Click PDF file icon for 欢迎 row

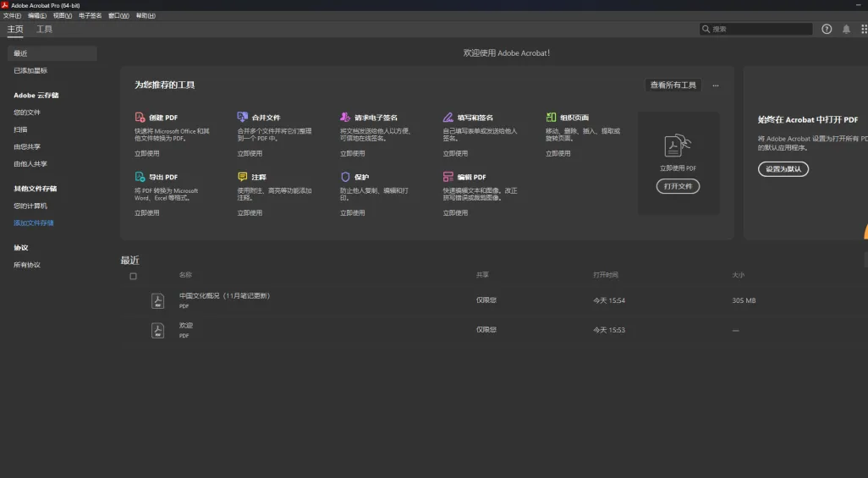click(x=157, y=330)
